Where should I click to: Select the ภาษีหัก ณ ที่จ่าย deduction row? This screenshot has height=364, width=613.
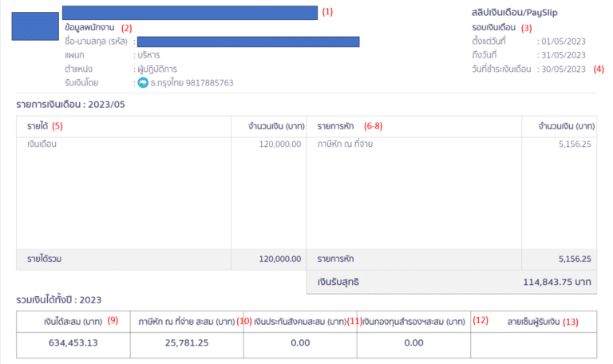(x=345, y=144)
